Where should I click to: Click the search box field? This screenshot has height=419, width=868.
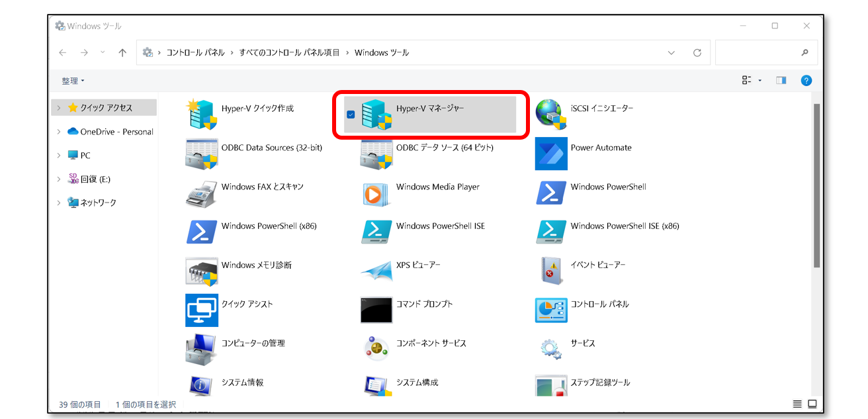[766, 52]
